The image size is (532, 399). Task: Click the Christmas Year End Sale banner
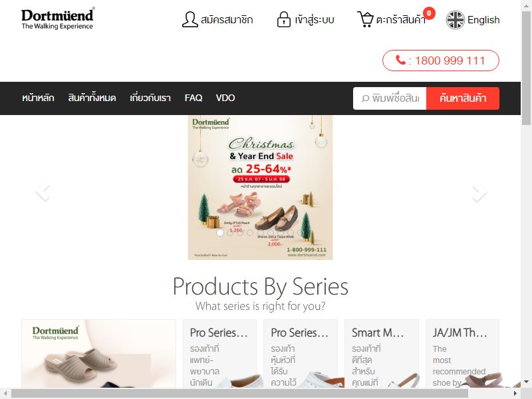point(260,188)
